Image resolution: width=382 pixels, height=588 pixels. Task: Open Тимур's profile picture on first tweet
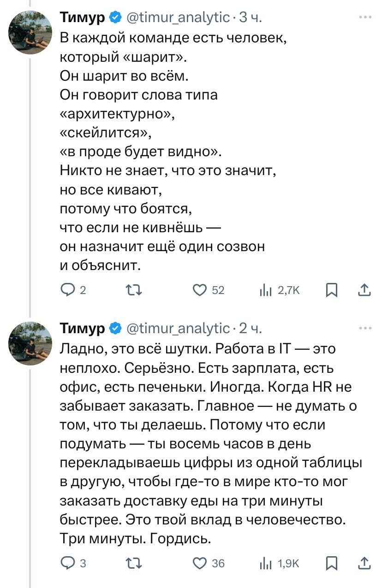pyautogui.click(x=31, y=33)
